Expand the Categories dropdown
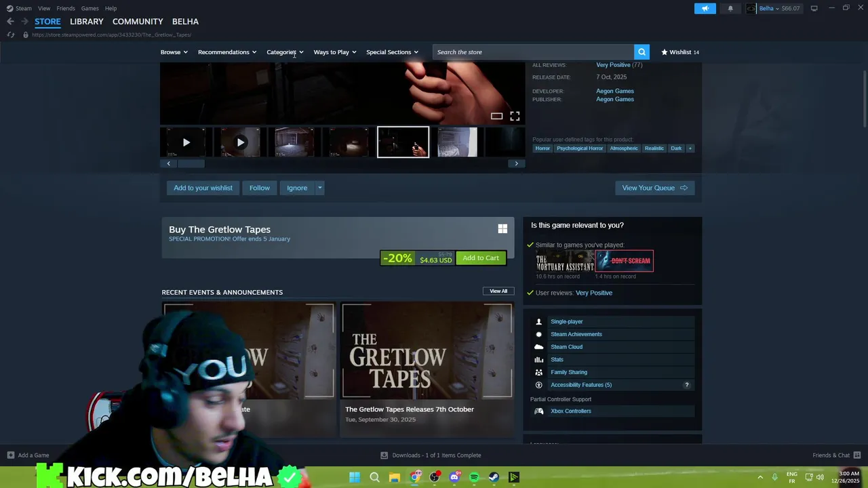 click(285, 52)
